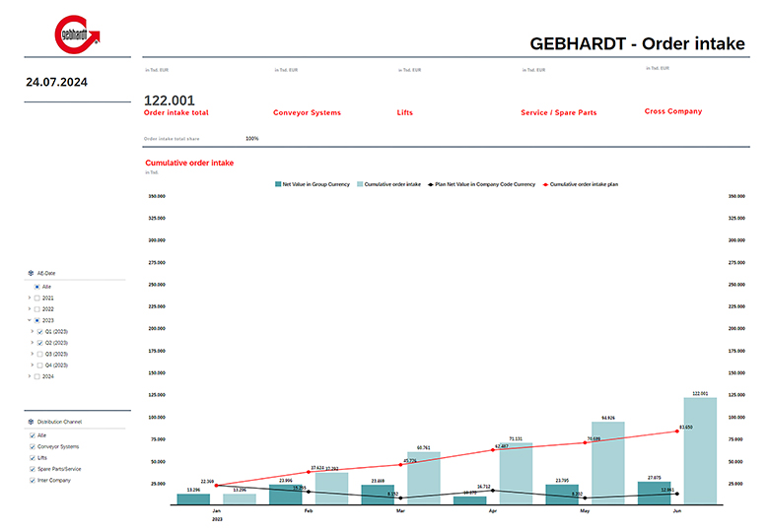Click the red plan point 83.650 for Jun
This screenshot has height=532, width=769.
click(677, 432)
